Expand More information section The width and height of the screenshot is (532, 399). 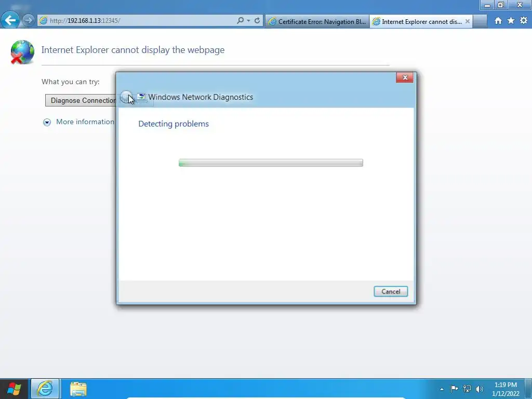(47, 122)
